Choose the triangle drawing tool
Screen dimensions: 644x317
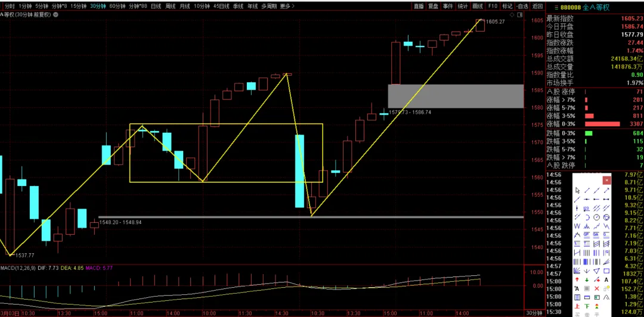click(x=596, y=271)
